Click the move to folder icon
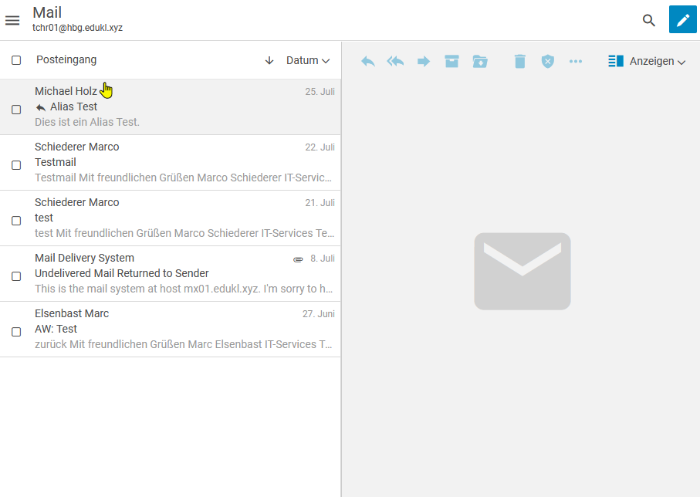The image size is (700, 497). click(x=480, y=62)
